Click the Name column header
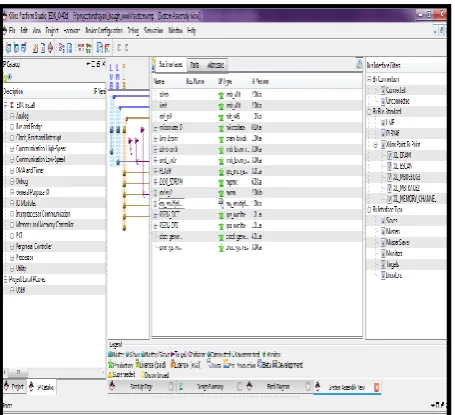 (159, 81)
